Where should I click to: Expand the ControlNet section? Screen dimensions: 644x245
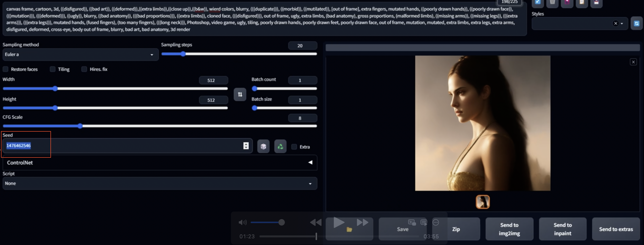tap(160, 163)
